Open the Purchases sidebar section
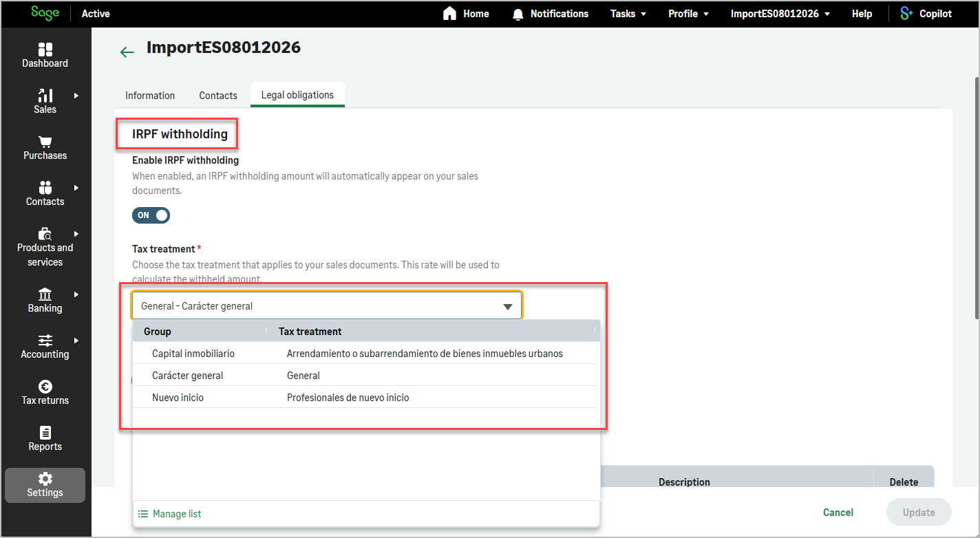The width and height of the screenshot is (980, 538). (x=45, y=148)
